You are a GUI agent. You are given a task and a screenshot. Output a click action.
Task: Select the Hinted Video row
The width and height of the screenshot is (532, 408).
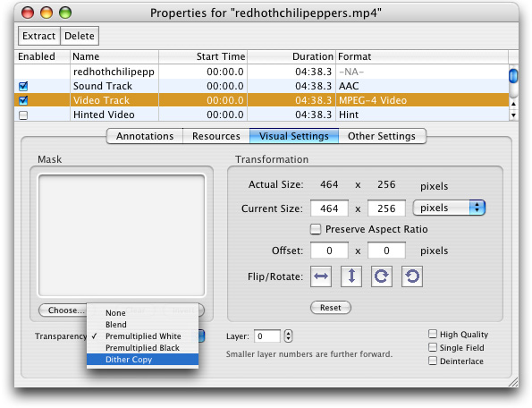point(261,115)
